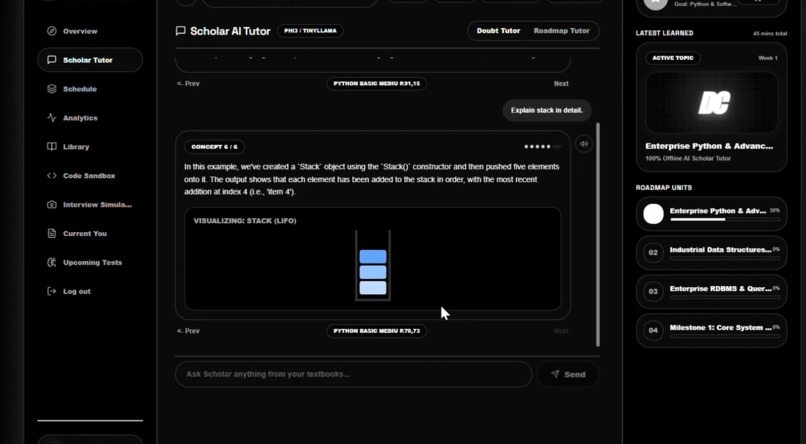Click the Explain stack in detail message
806x444 pixels.
pyautogui.click(x=547, y=110)
